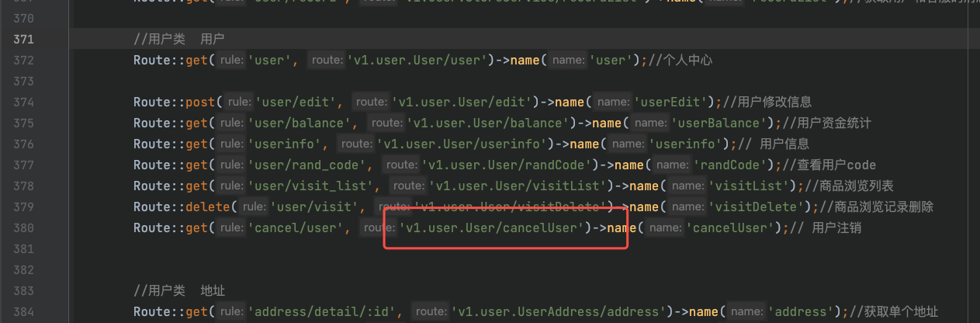Click line number 374 in the gutter

[24, 102]
